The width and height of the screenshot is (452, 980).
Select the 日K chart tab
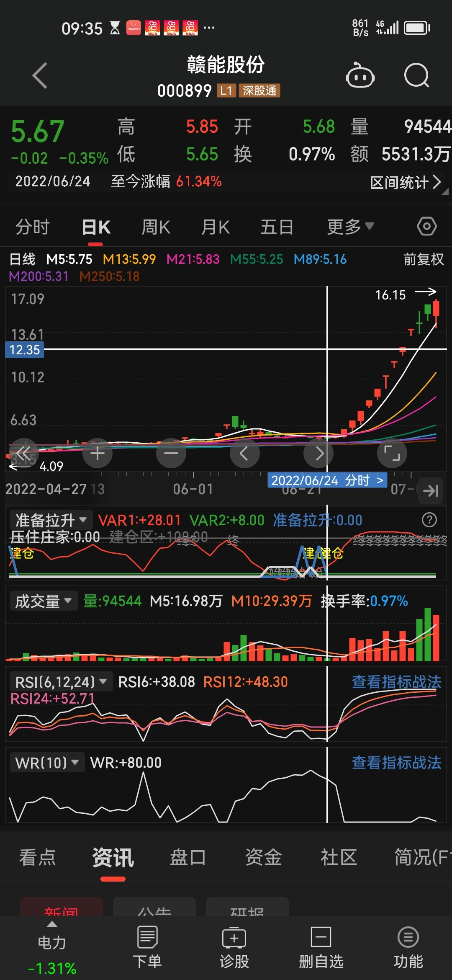coord(96,227)
